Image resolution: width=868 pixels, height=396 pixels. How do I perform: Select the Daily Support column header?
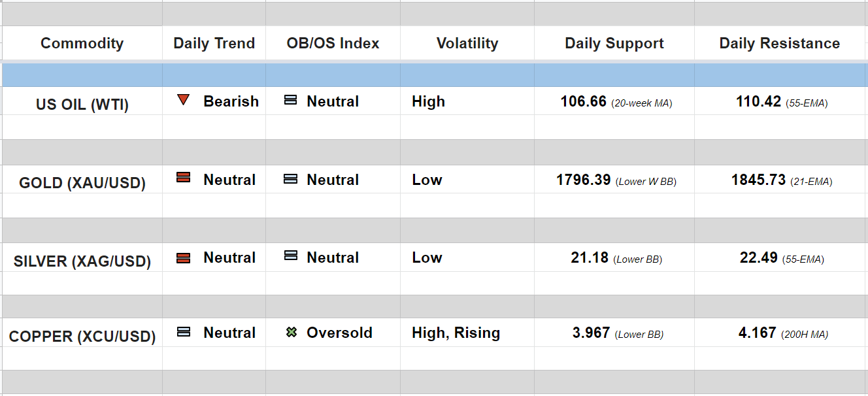tap(614, 43)
